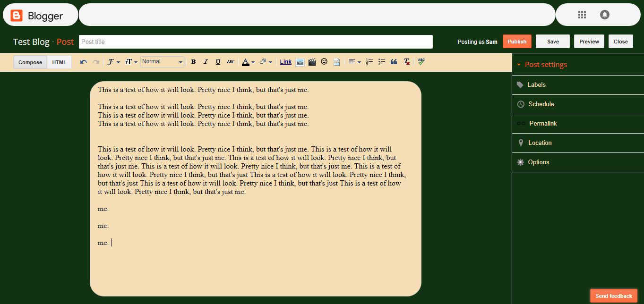The width and height of the screenshot is (644, 304).
Task: Run the spell checker
Action: [x=421, y=62]
